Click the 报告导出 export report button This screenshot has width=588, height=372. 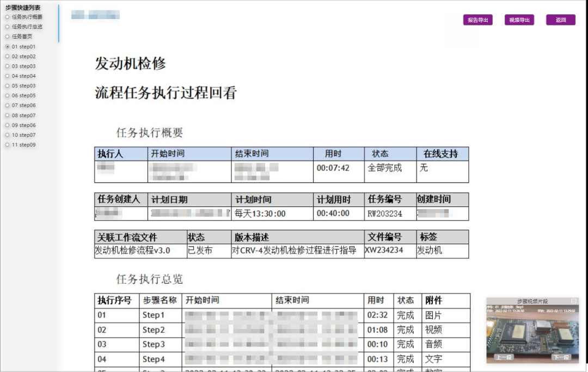(477, 20)
